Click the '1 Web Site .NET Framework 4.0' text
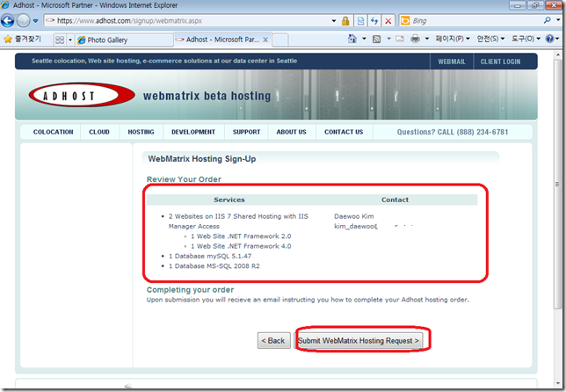This screenshot has height=392, width=566. tap(241, 246)
